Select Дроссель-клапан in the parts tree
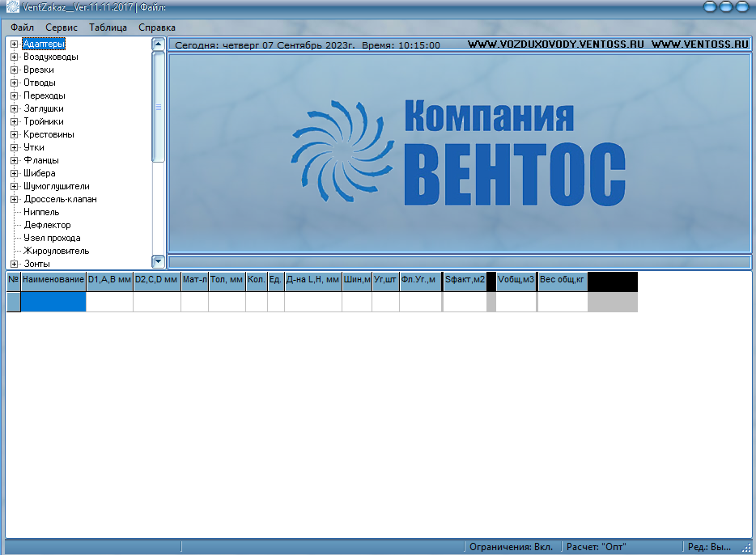The height and width of the screenshot is (555, 756). (60, 200)
